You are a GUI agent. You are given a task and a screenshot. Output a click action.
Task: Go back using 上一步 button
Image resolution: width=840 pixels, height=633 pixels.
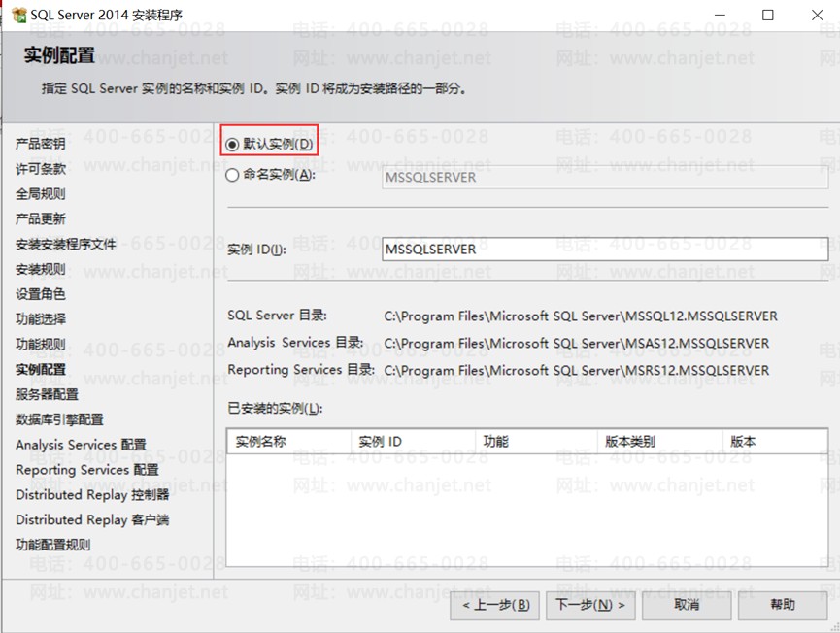click(494, 605)
